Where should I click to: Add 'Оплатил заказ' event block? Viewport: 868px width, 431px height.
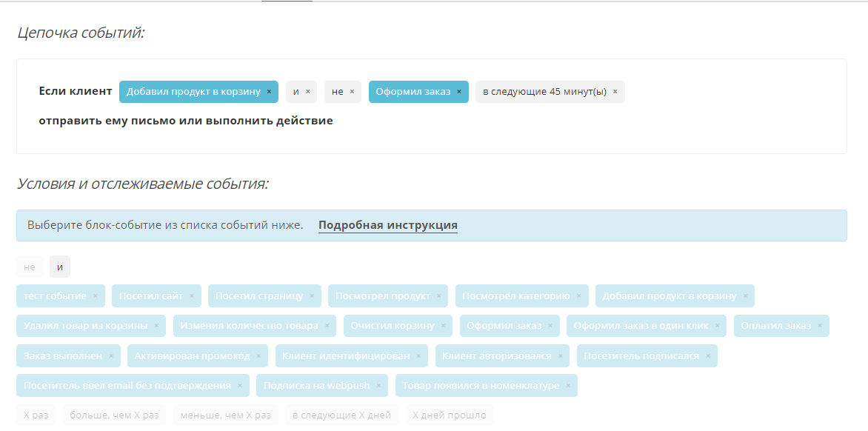[775, 325]
